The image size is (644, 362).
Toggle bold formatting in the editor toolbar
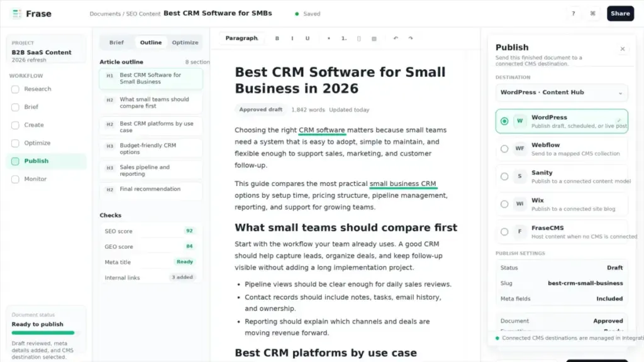pos(277,38)
